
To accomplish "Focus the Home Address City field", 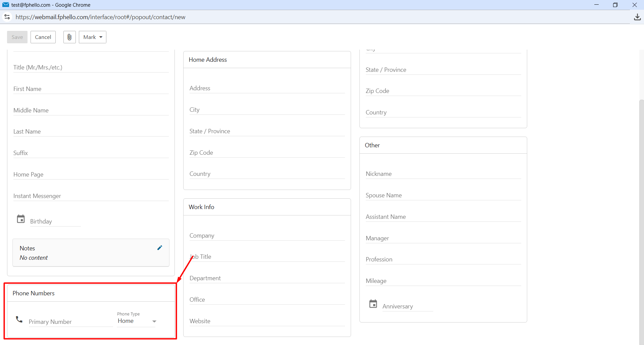I will (x=267, y=110).
